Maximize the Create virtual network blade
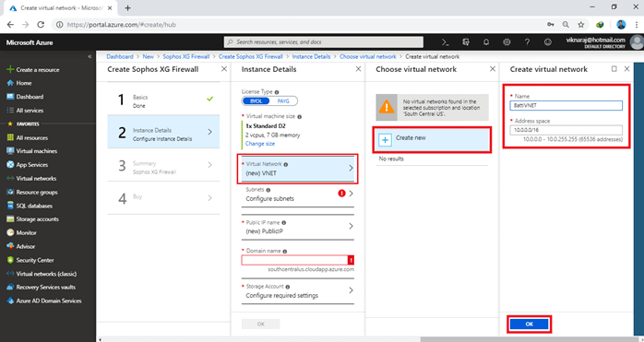This screenshot has height=342, width=644. (614, 69)
